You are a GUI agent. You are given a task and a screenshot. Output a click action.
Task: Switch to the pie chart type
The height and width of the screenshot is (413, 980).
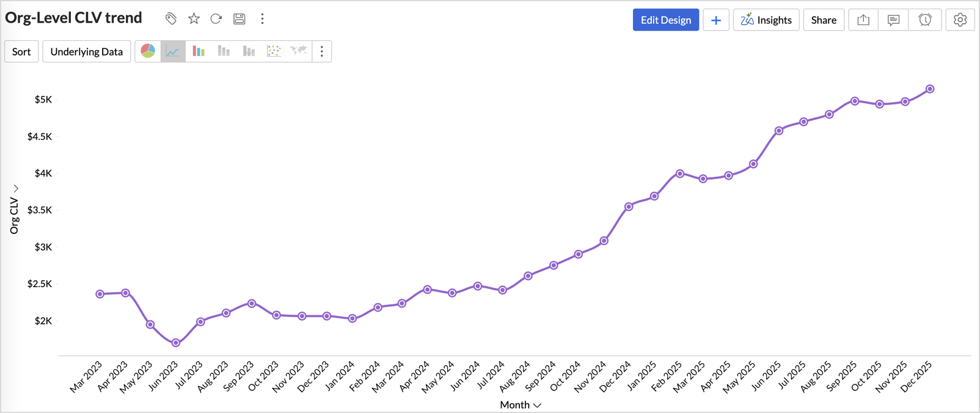coord(148,51)
